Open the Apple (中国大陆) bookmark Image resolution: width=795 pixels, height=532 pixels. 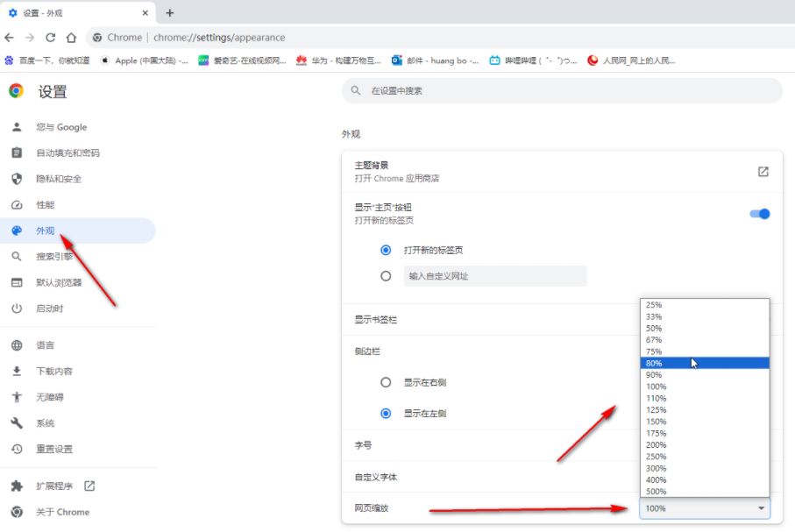(144, 60)
